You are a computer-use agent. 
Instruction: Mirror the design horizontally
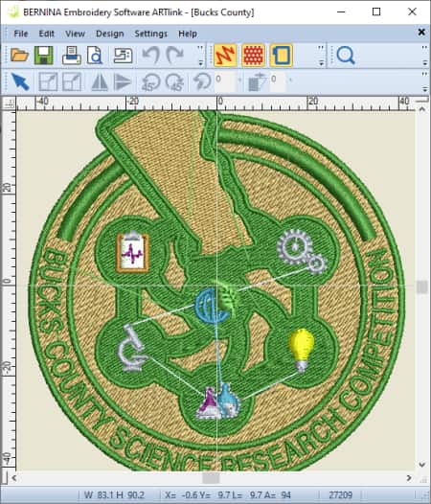(100, 81)
